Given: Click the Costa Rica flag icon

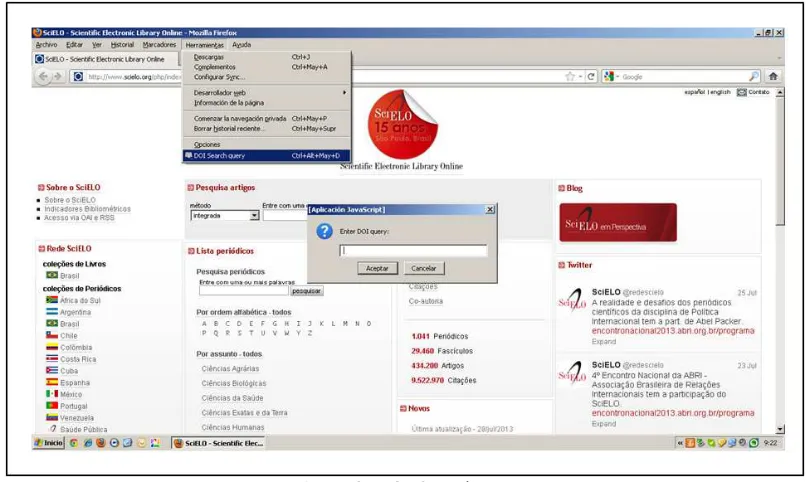Looking at the screenshot, I should 52,359.
